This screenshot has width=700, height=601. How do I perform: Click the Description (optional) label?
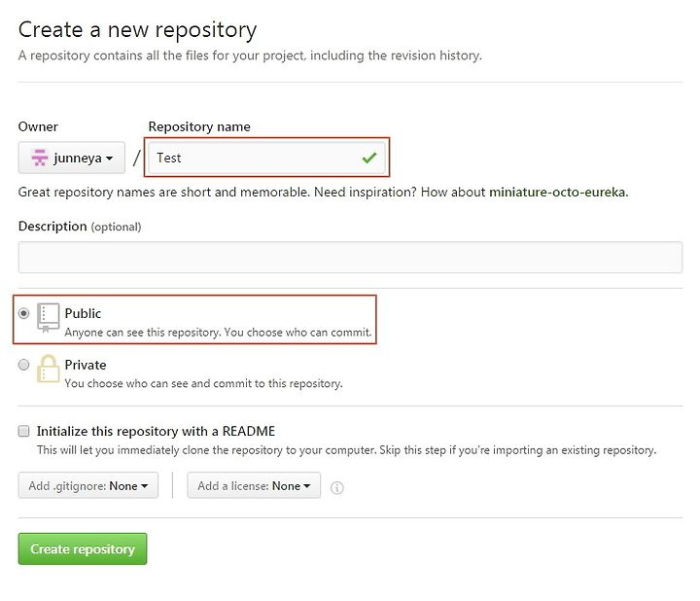coord(80,227)
